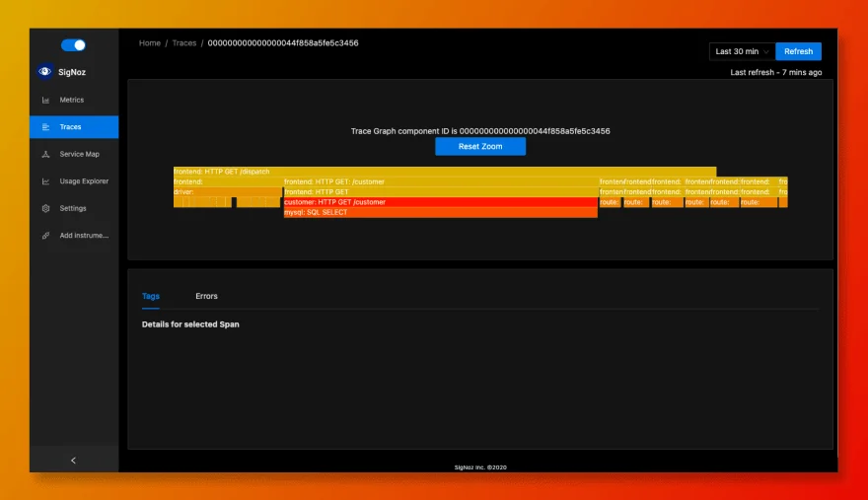Go to Service Map
This screenshot has width=868, height=500.
[74, 155]
